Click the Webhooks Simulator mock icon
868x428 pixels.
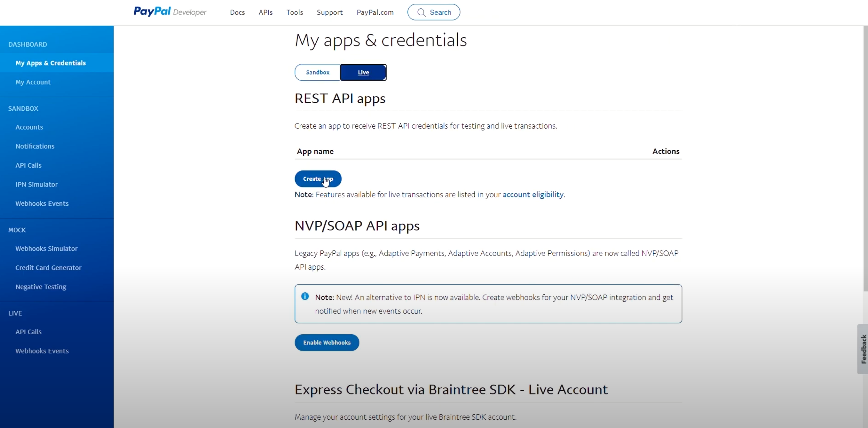click(46, 248)
